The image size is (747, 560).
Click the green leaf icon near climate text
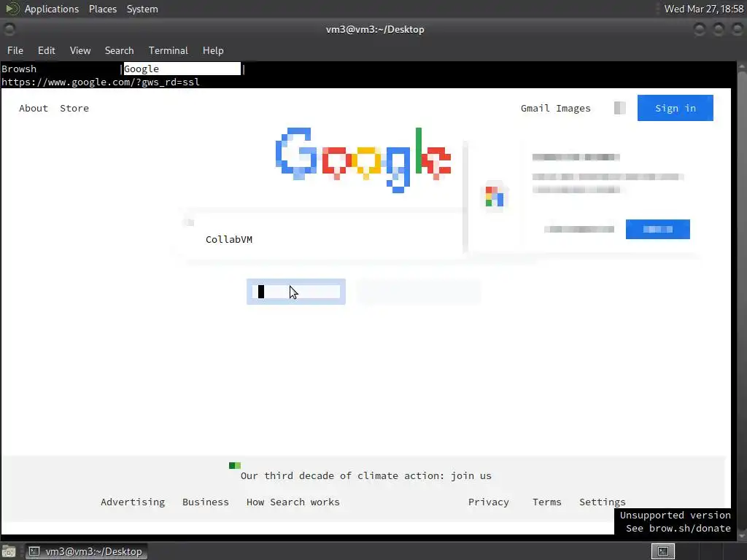point(235,465)
